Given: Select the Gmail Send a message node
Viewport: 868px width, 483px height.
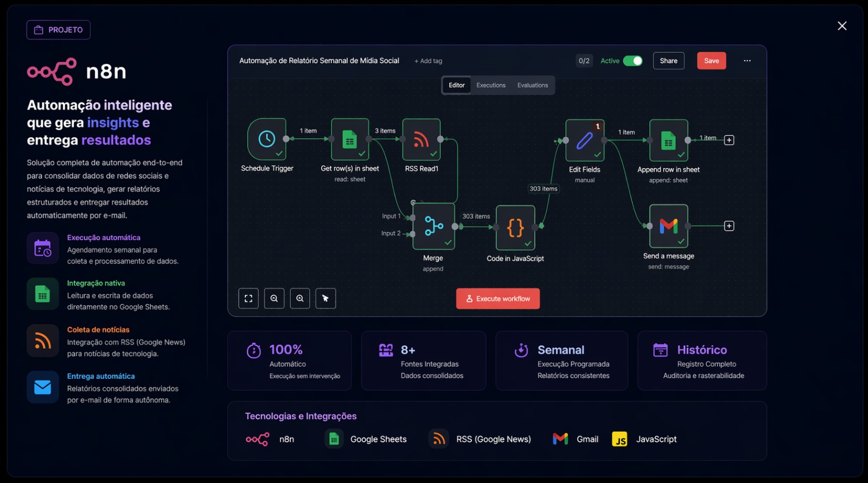Looking at the screenshot, I should click(668, 226).
